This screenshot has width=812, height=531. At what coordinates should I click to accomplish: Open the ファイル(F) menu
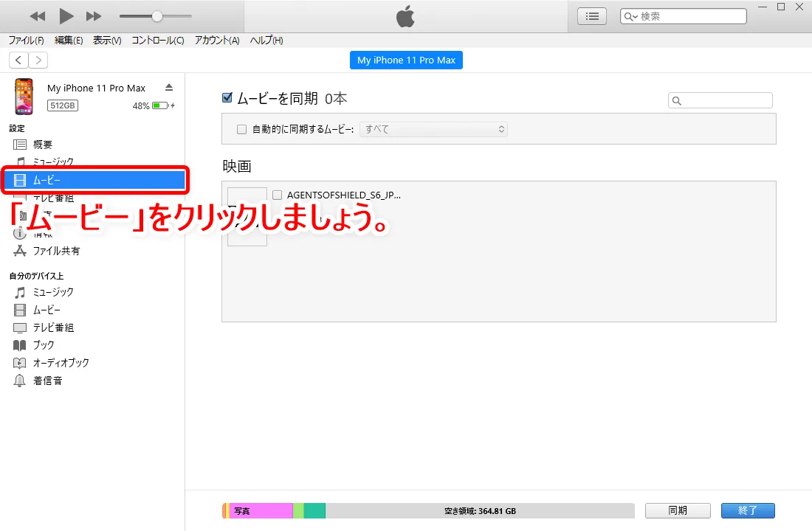pos(26,41)
